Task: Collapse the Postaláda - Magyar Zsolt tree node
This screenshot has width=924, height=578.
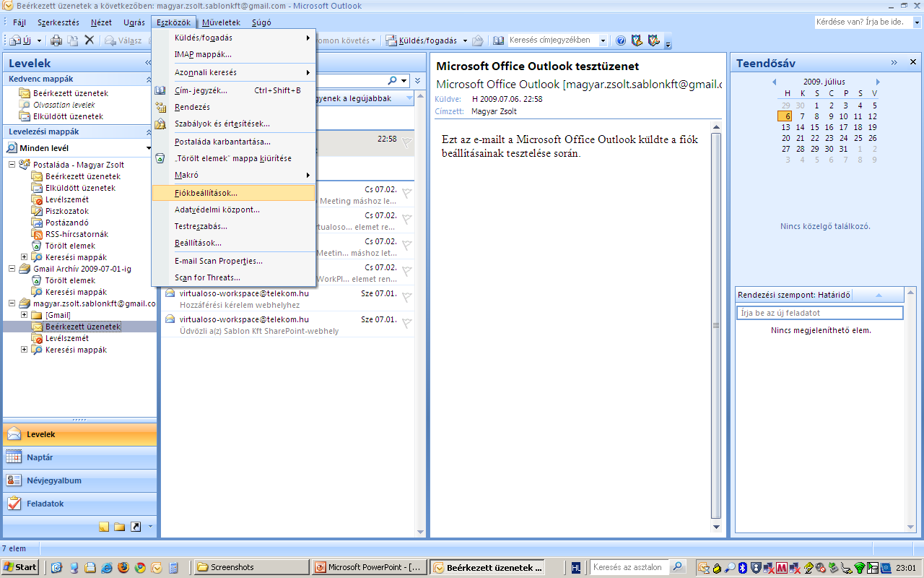Action: tap(12, 165)
